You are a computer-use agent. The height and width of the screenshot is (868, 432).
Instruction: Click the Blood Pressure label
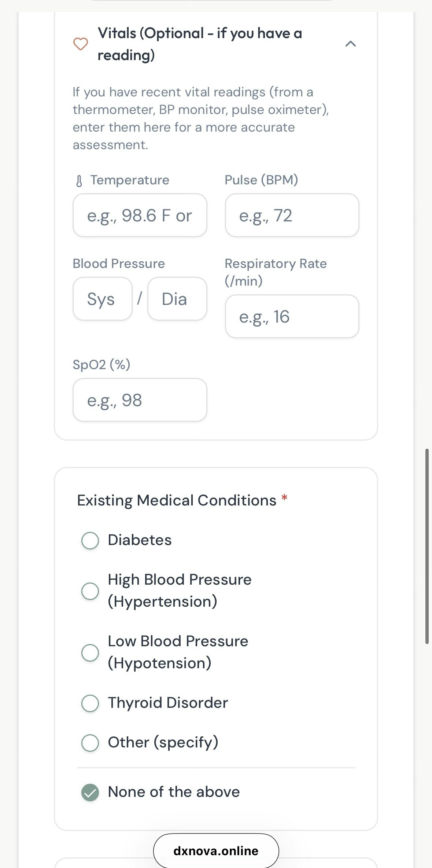(119, 264)
